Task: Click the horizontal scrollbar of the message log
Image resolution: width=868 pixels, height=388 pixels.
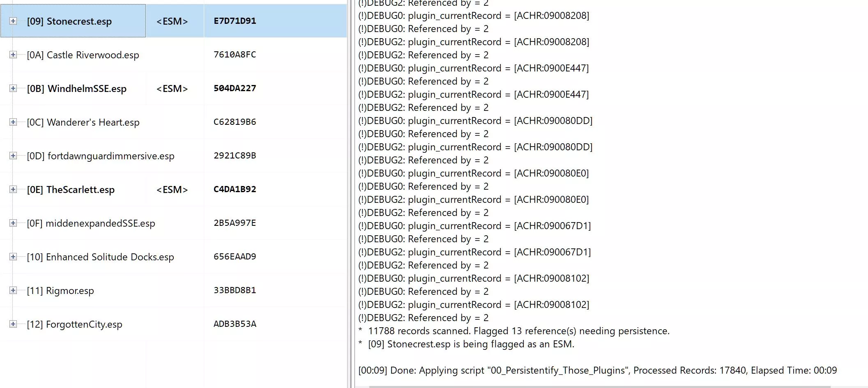Action: coord(600,386)
